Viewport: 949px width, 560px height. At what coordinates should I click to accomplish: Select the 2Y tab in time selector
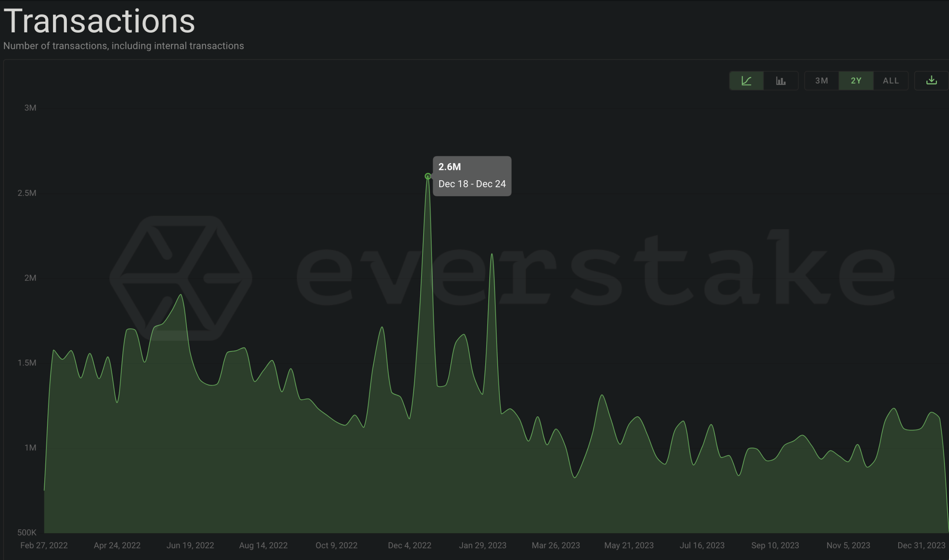(856, 81)
